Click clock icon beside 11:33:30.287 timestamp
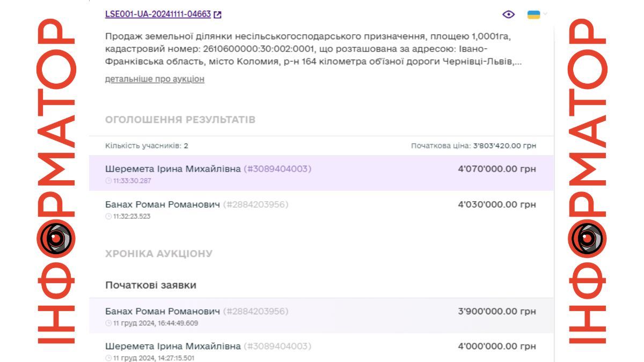This screenshot has height=362, width=644. [108, 181]
